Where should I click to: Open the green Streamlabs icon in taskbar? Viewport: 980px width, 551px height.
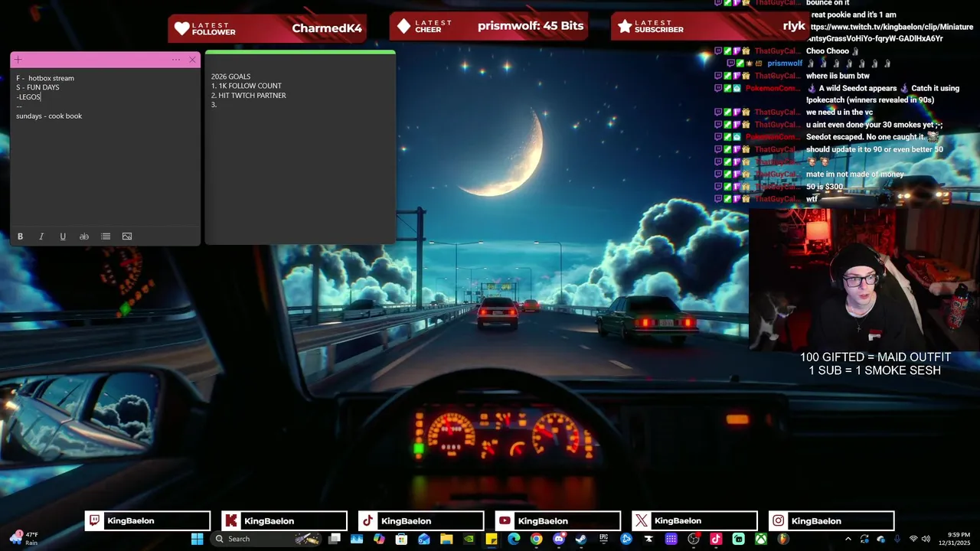[x=738, y=539]
